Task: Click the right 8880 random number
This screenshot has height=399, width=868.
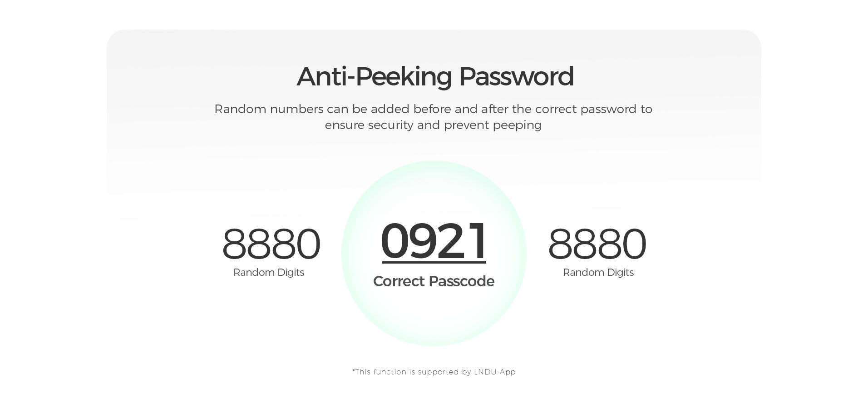Action: coord(597,244)
